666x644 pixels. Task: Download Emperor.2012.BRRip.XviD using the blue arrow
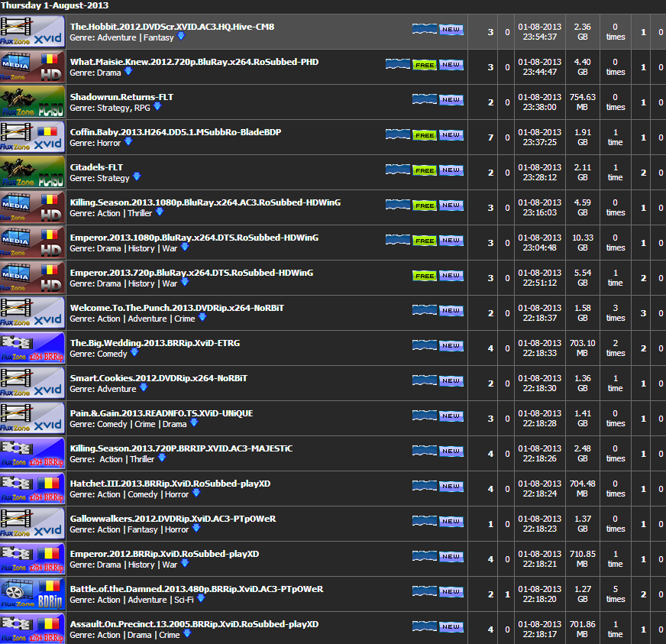[185, 564]
